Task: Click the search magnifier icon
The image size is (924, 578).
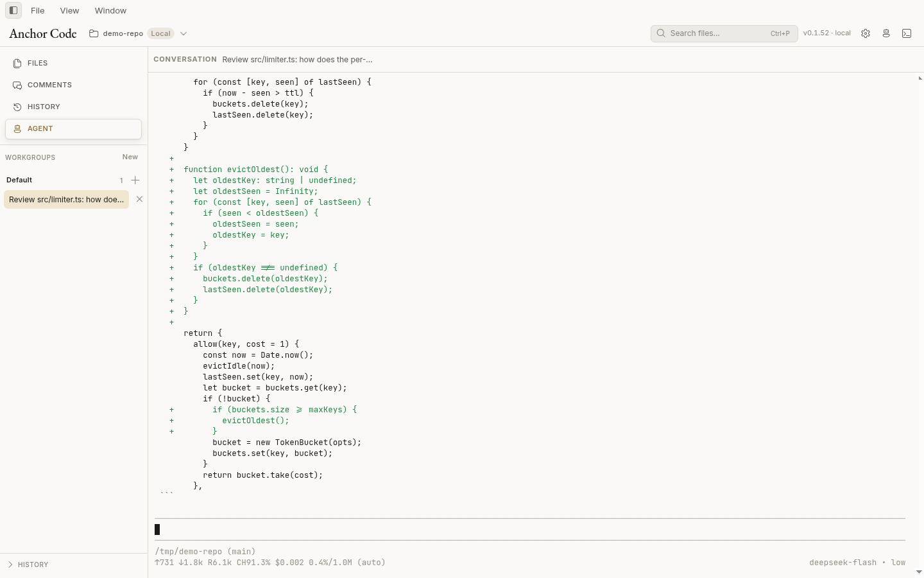Action: (x=661, y=33)
